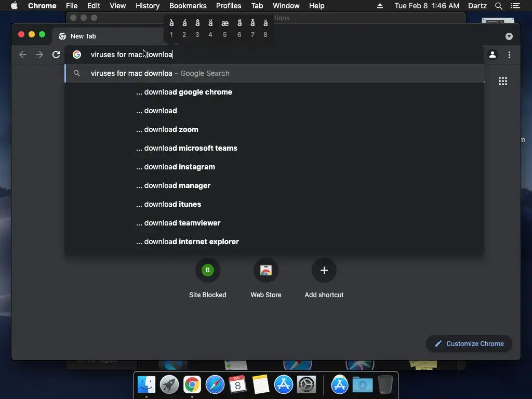Reload the page with the refresh icon
The width and height of the screenshot is (532, 399).
point(56,55)
